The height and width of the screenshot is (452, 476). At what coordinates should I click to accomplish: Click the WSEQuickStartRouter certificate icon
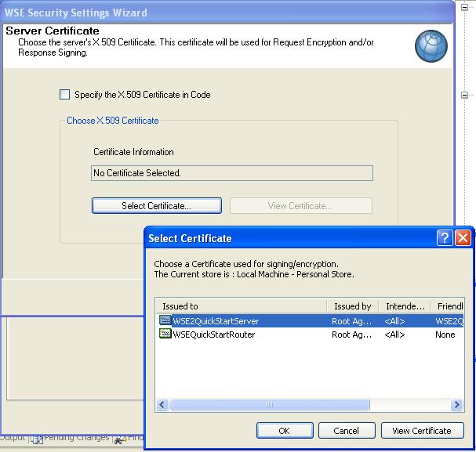tap(165, 334)
